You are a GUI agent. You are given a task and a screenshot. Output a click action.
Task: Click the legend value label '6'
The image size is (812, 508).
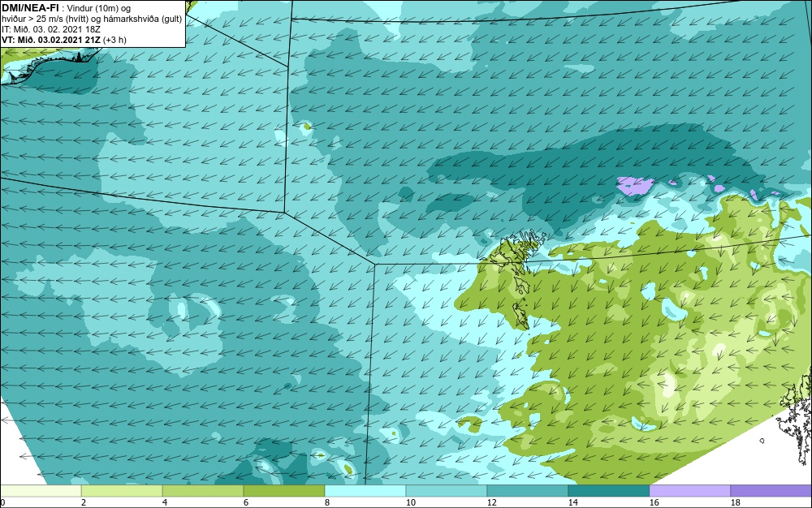(246, 502)
